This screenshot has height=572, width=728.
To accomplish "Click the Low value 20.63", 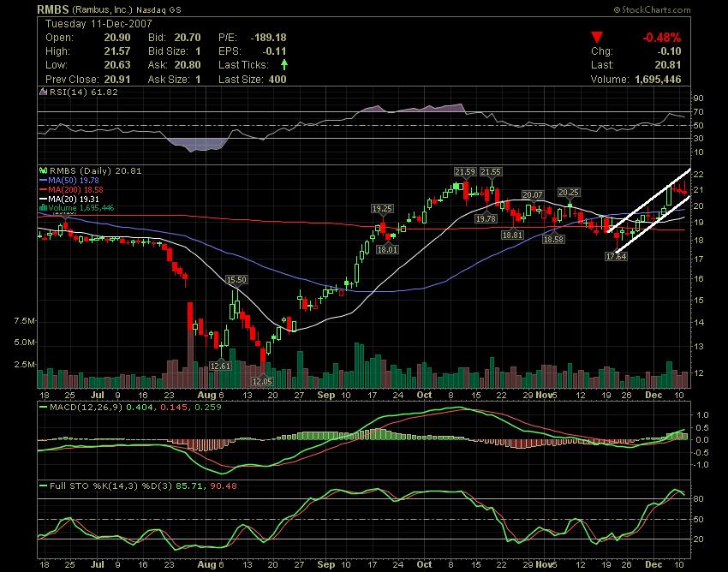I will click(117, 64).
